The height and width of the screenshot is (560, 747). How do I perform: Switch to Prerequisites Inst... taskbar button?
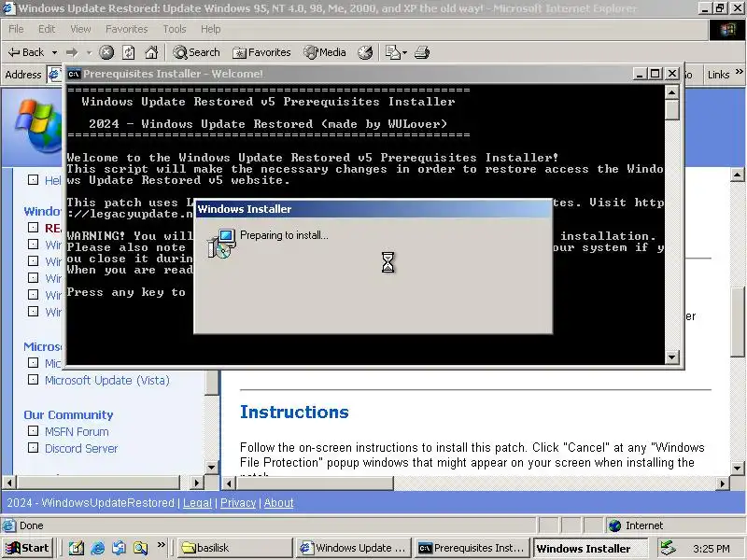click(472, 548)
